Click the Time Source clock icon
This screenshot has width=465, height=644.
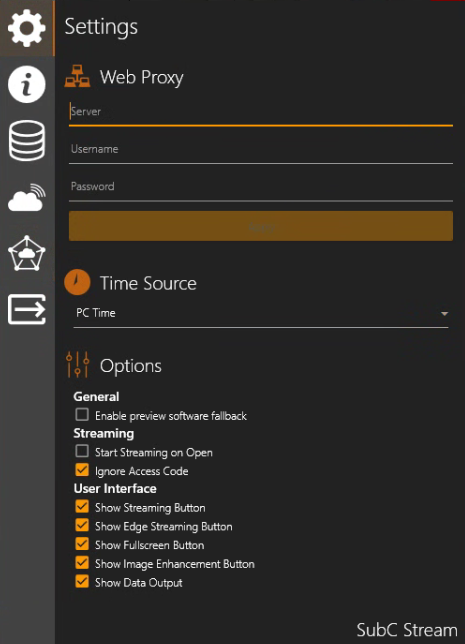click(77, 282)
